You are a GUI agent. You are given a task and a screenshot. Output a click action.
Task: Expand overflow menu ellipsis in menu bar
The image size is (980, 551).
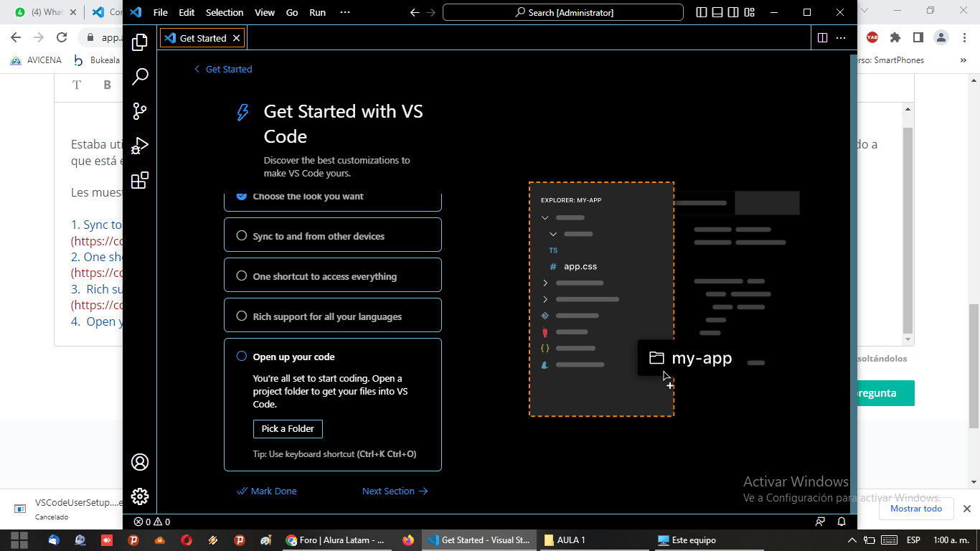pos(345,12)
